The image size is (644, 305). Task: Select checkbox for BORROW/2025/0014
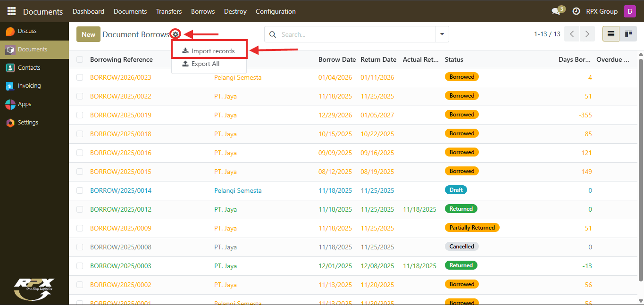[80, 190]
